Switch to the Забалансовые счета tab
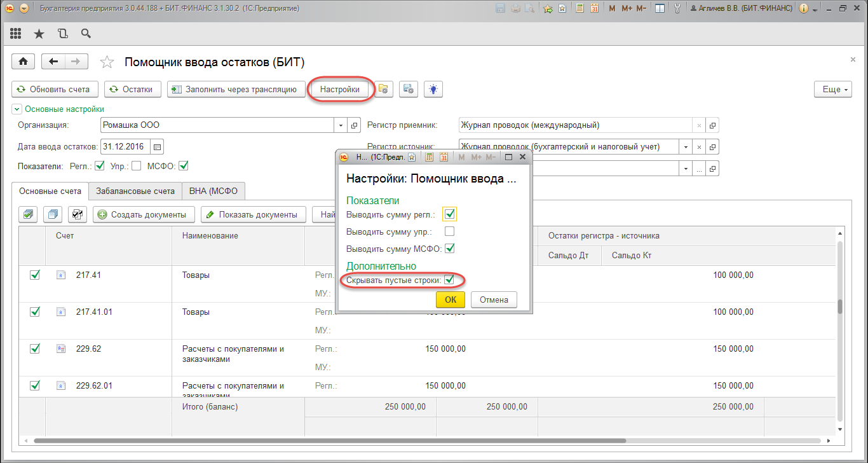Image resolution: width=868 pixels, height=463 pixels. 135,191
